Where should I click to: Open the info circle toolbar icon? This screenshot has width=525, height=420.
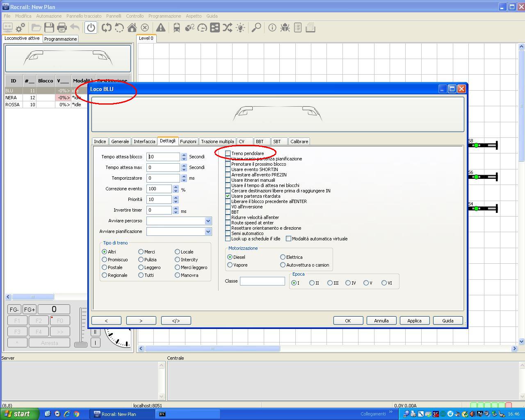pyautogui.click(x=272, y=27)
